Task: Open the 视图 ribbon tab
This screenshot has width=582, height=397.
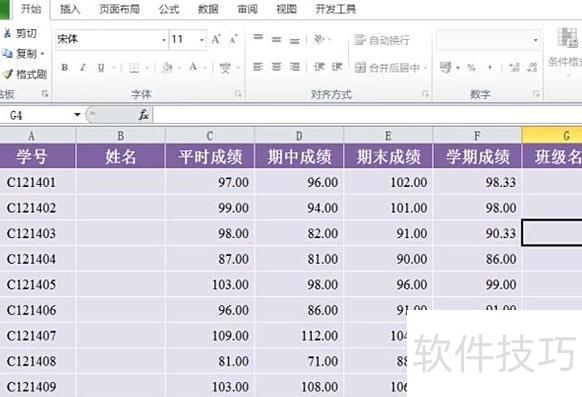Action: point(287,9)
